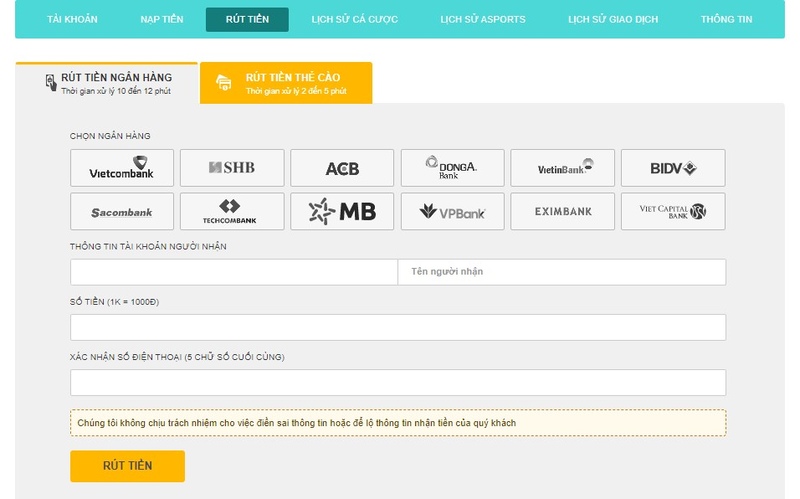This screenshot has height=499, width=800.
Task: Focus the Số Tiền amount field
Action: point(398,327)
